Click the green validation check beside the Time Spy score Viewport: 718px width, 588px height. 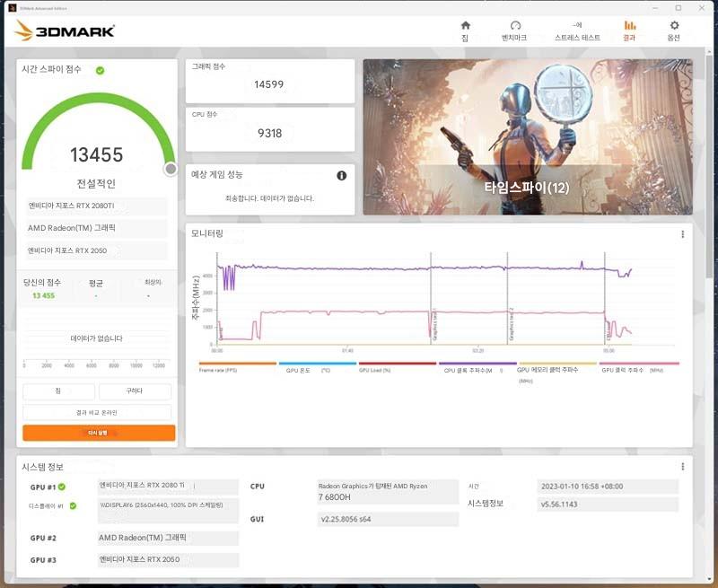pyautogui.click(x=100, y=70)
